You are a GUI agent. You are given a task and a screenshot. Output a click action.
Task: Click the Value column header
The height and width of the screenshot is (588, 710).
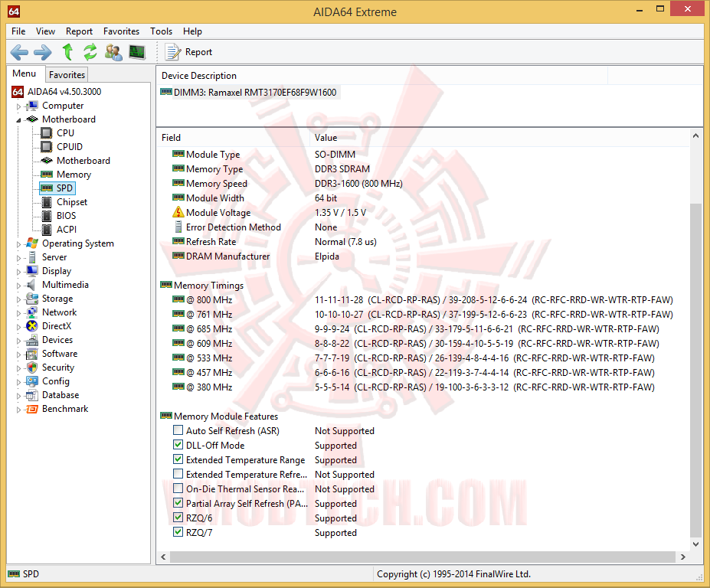coord(500,138)
